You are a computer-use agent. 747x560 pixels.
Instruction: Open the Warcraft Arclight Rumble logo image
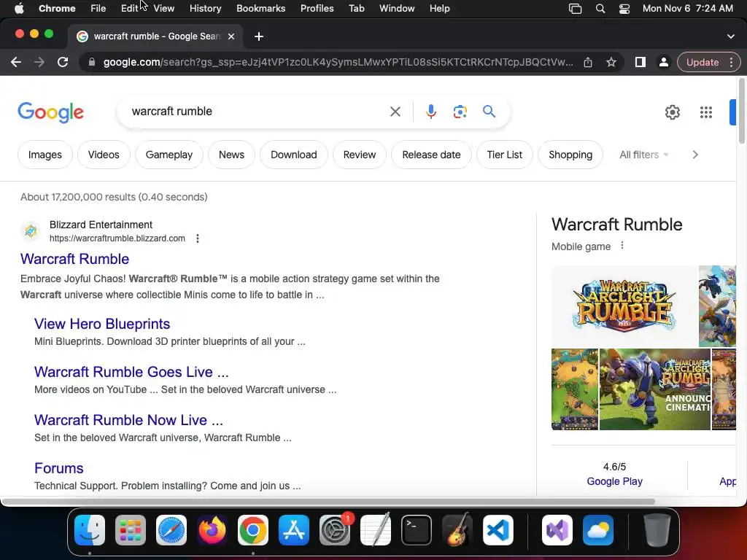pos(624,306)
